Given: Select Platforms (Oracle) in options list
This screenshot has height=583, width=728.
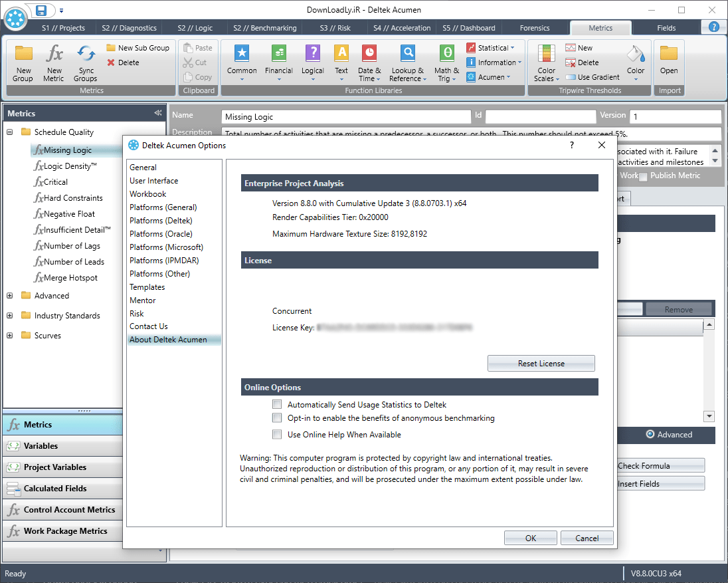Looking at the screenshot, I should (161, 234).
